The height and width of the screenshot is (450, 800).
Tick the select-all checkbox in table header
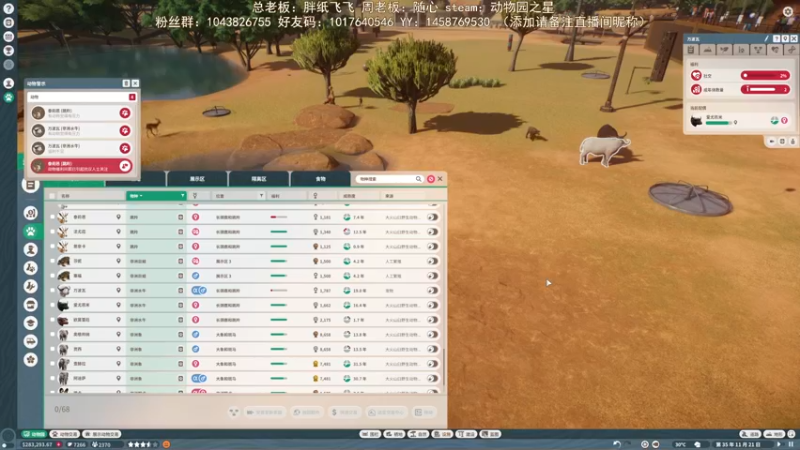52,196
